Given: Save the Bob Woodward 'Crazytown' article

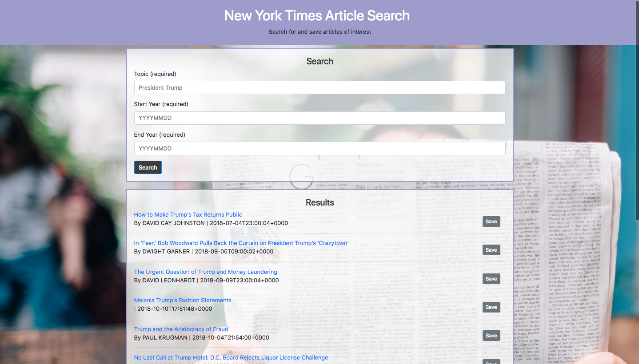Looking at the screenshot, I should click(x=491, y=249).
